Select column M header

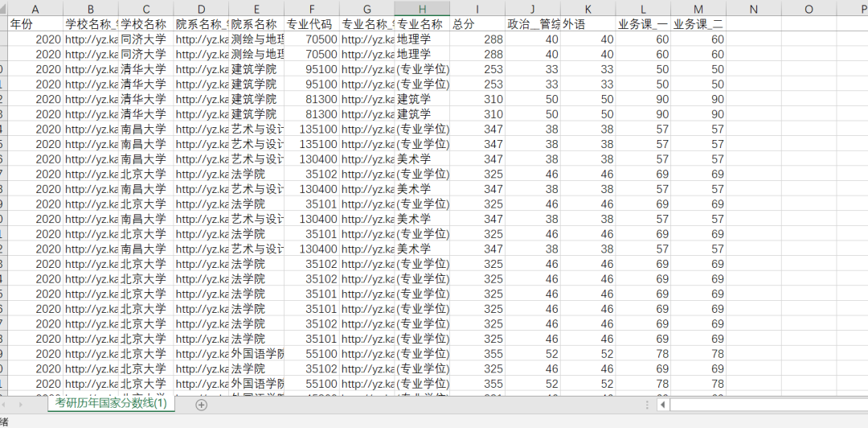(698, 8)
